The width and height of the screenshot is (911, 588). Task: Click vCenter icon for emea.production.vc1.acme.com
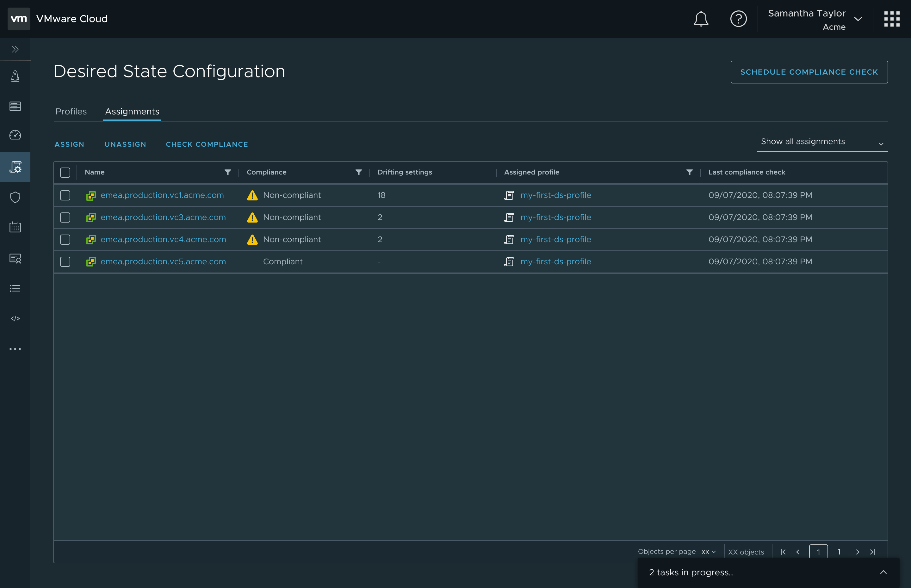coord(91,195)
